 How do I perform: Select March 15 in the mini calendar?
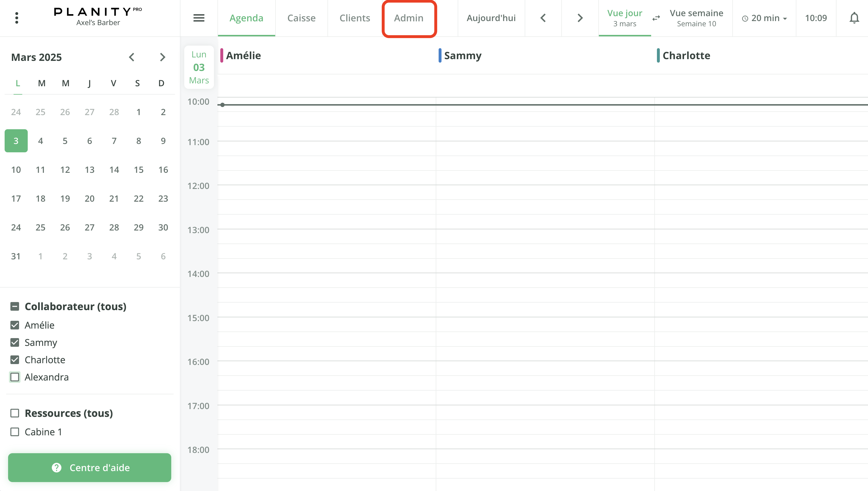(138, 170)
